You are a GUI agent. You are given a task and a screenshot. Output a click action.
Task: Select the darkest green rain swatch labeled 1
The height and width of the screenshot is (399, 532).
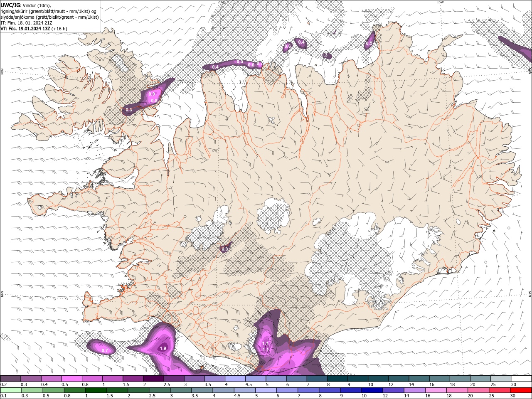pos(96,390)
